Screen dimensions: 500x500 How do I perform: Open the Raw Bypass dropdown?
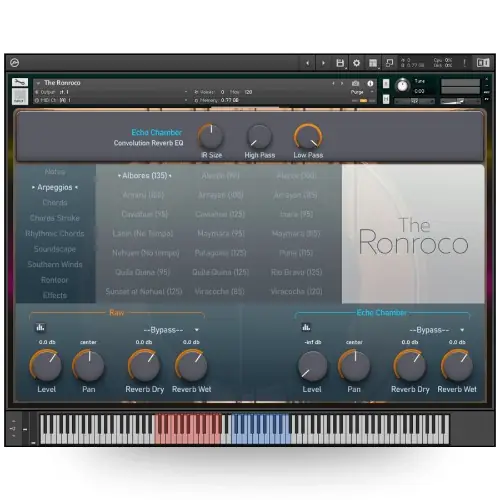click(171, 330)
